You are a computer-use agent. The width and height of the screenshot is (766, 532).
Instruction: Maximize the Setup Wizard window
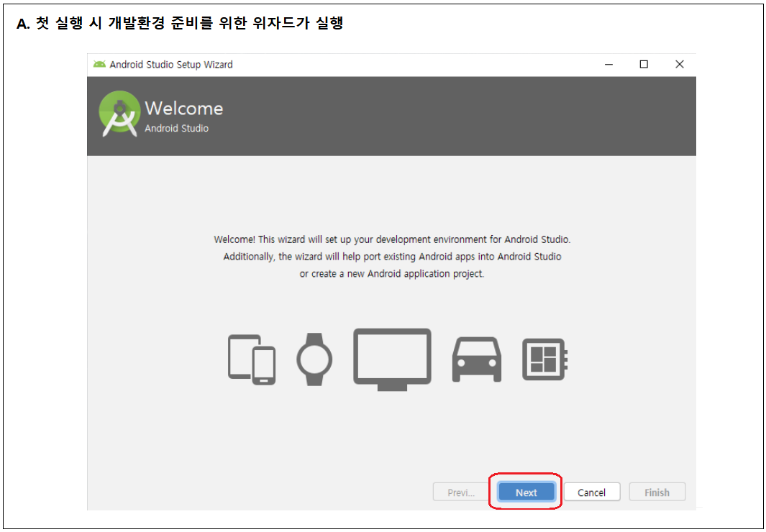tap(644, 65)
